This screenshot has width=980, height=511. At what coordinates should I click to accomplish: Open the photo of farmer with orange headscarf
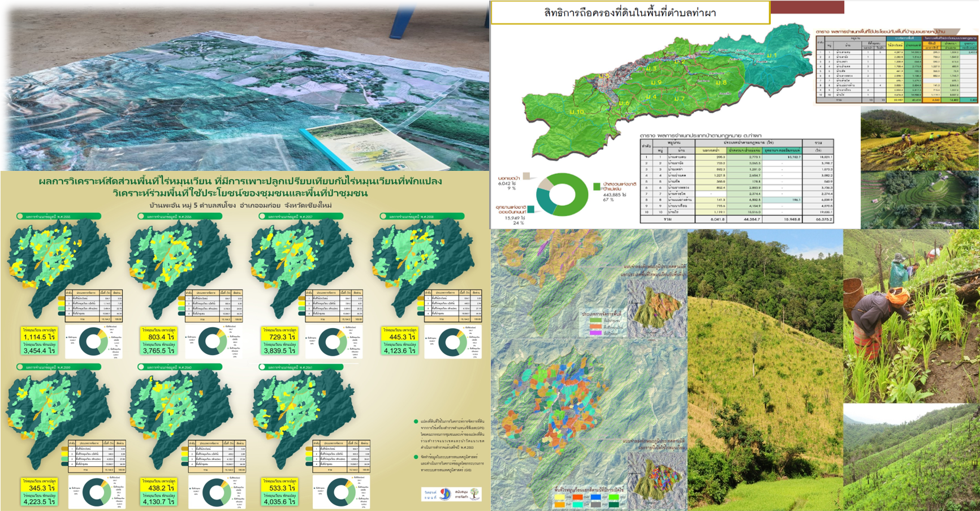[x=910, y=316]
